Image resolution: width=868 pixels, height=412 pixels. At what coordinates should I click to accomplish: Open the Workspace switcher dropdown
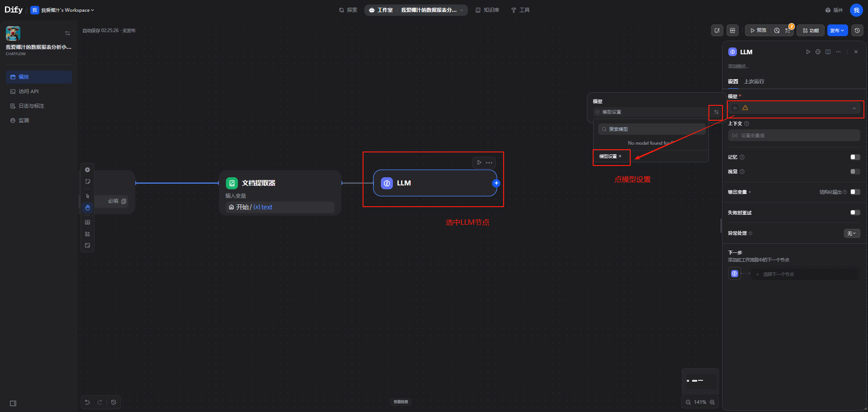pos(63,10)
